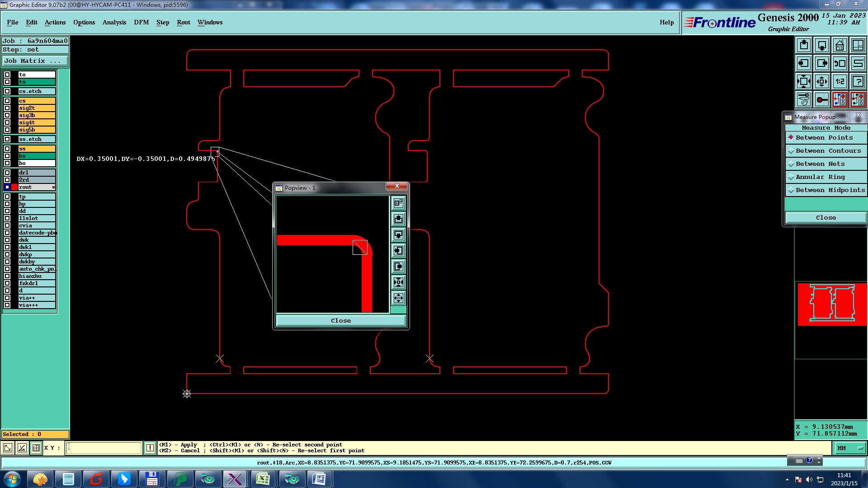Image resolution: width=868 pixels, height=488 pixels.
Task: Open the Job Matrix ... selector
Action: click(x=35, y=61)
